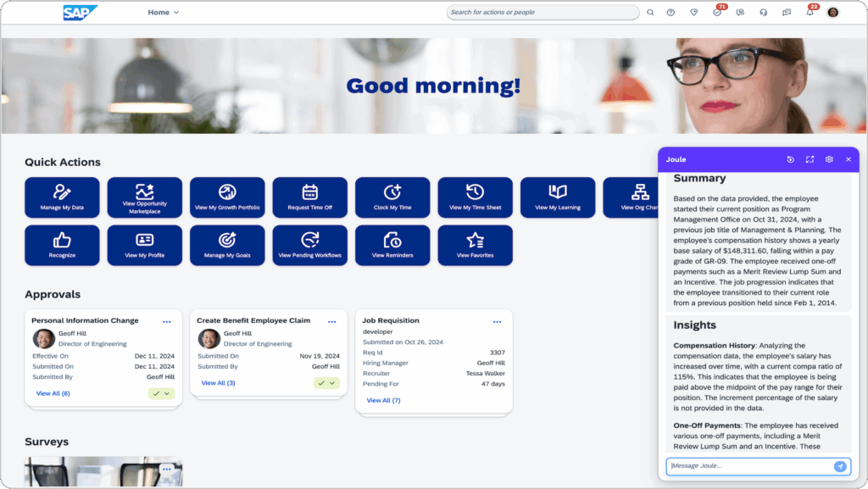
Task: Open View My Profile tile
Action: pyautogui.click(x=144, y=245)
